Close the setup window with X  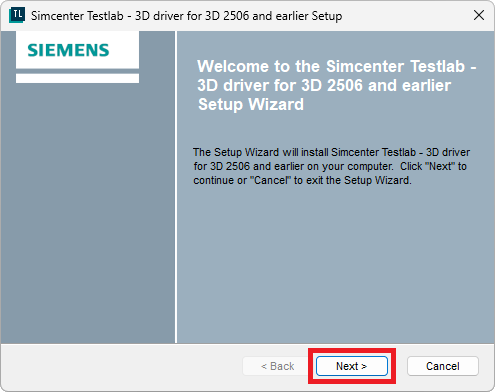[479, 15]
